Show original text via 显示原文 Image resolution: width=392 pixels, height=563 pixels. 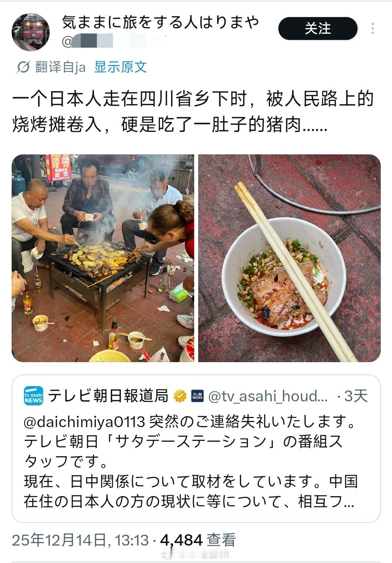click(121, 67)
